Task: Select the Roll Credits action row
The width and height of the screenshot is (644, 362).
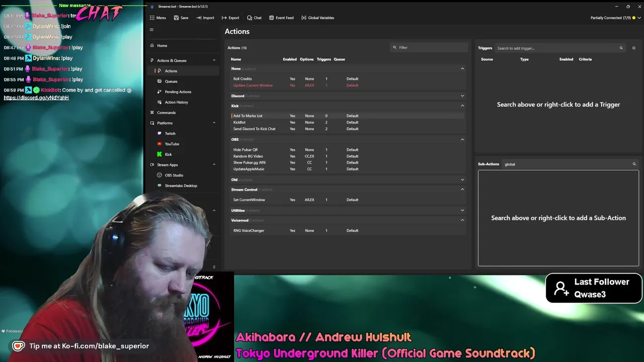Action: coord(347,79)
